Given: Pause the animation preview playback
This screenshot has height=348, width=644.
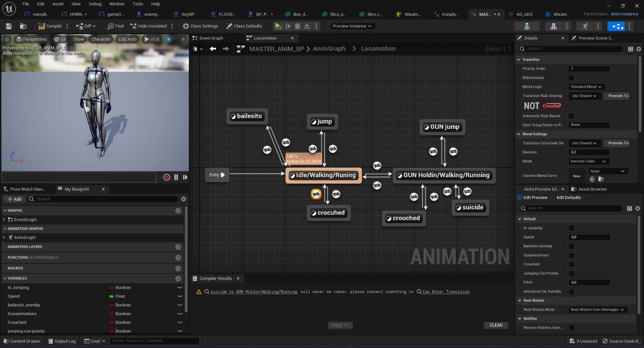Looking at the screenshot, I should (176, 177).
